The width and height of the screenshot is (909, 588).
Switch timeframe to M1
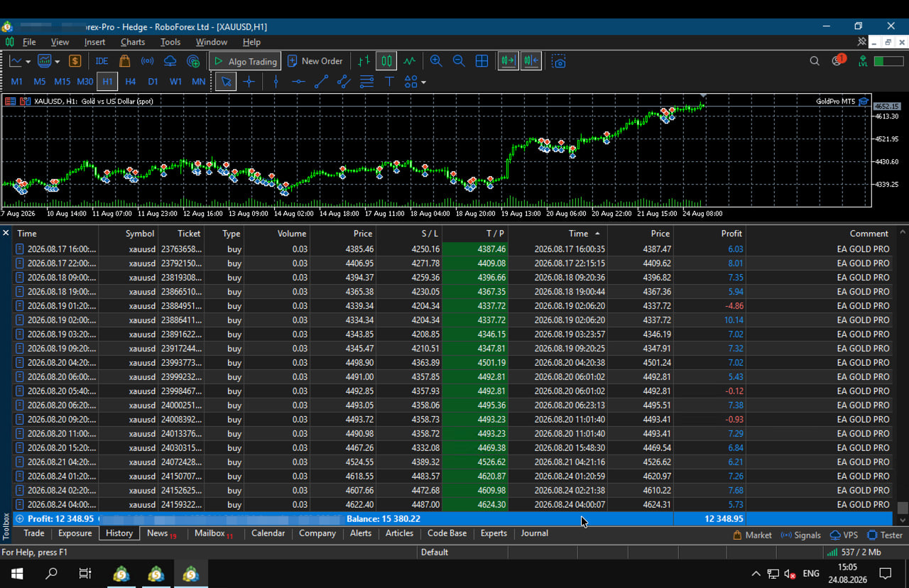pyautogui.click(x=16, y=82)
